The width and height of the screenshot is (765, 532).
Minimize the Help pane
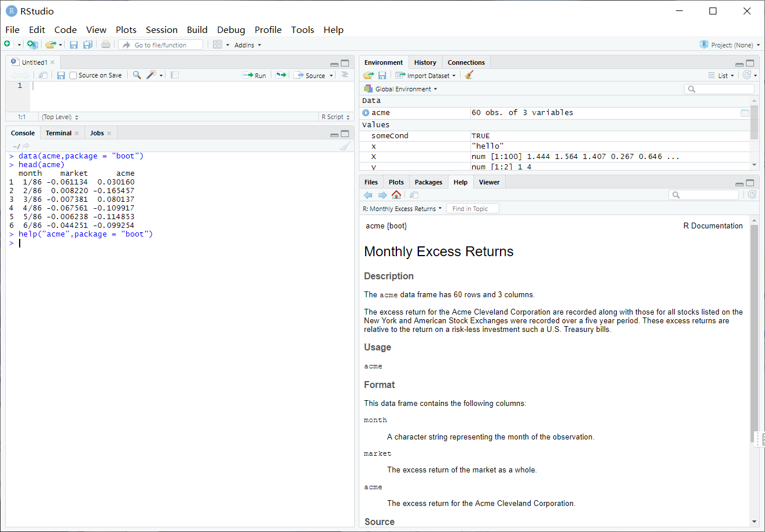pyautogui.click(x=740, y=183)
